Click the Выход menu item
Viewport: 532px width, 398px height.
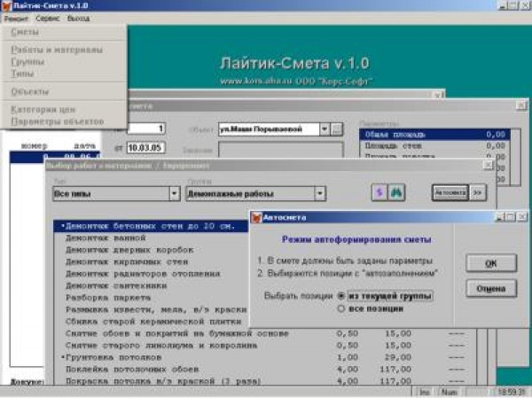click(x=78, y=18)
